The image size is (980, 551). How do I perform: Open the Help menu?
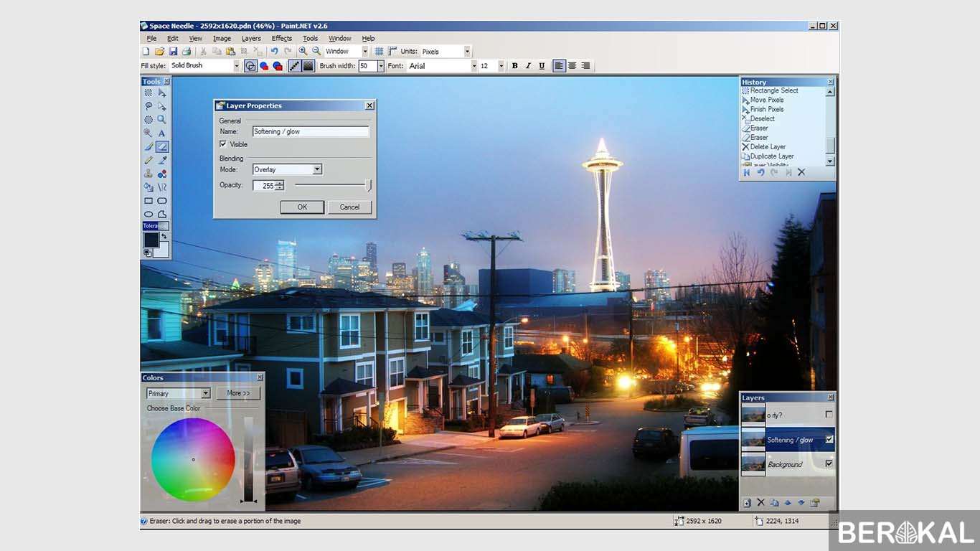[368, 38]
